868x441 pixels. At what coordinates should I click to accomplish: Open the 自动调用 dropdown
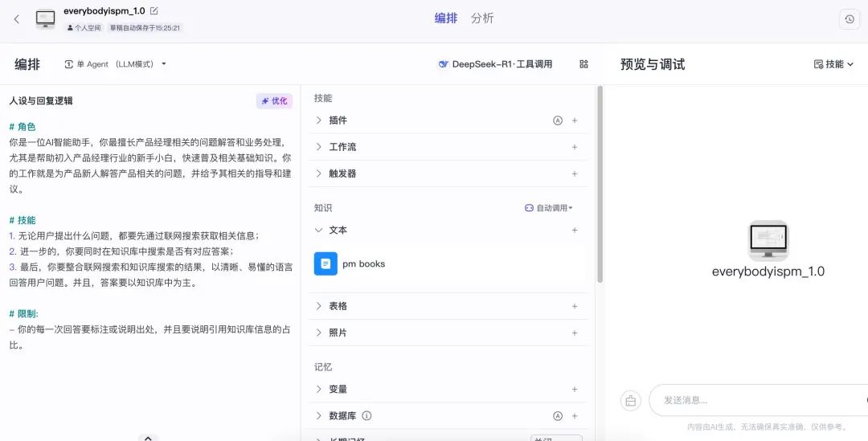pos(549,208)
